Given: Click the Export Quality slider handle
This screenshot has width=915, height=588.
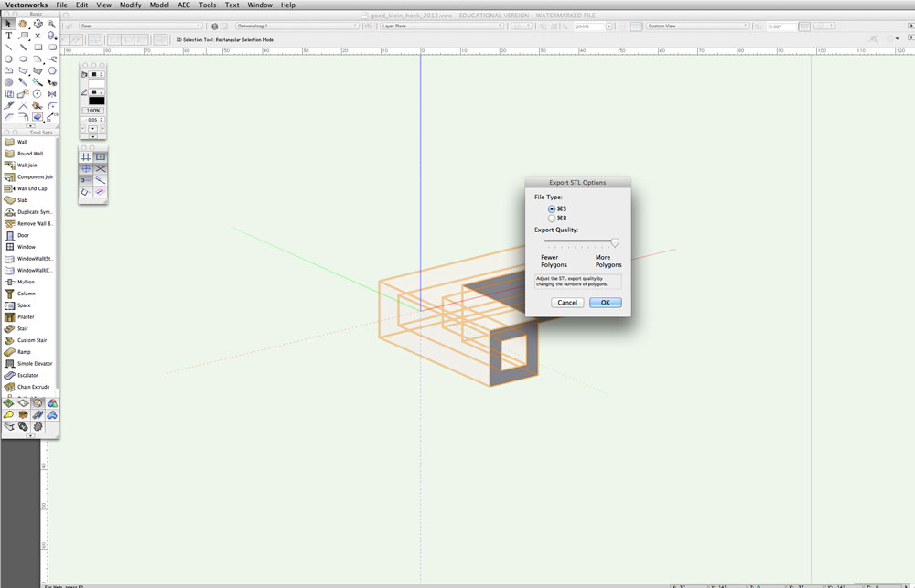Looking at the screenshot, I should click(x=615, y=242).
